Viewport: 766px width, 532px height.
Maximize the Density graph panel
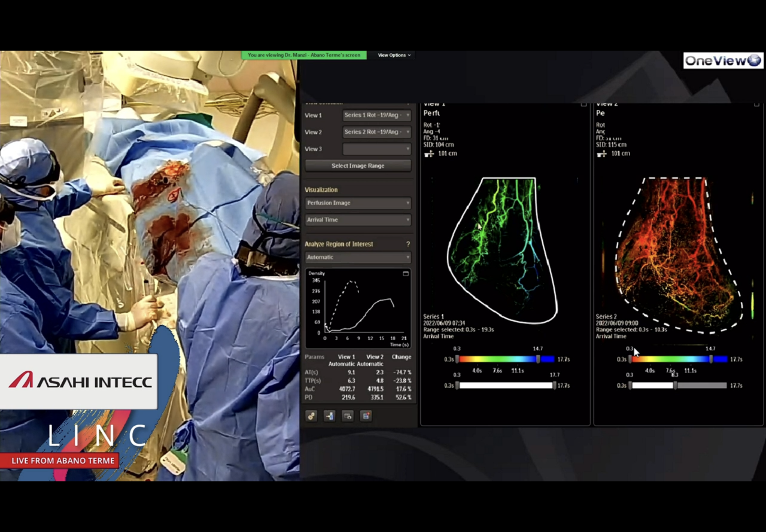tap(405, 274)
